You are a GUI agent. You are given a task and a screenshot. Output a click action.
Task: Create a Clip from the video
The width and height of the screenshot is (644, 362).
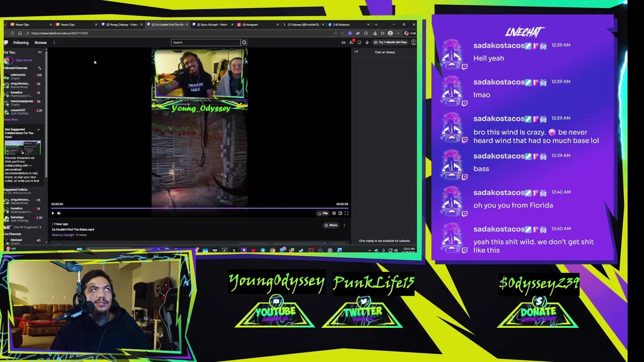pyautogui.click(x=323, y=213)
